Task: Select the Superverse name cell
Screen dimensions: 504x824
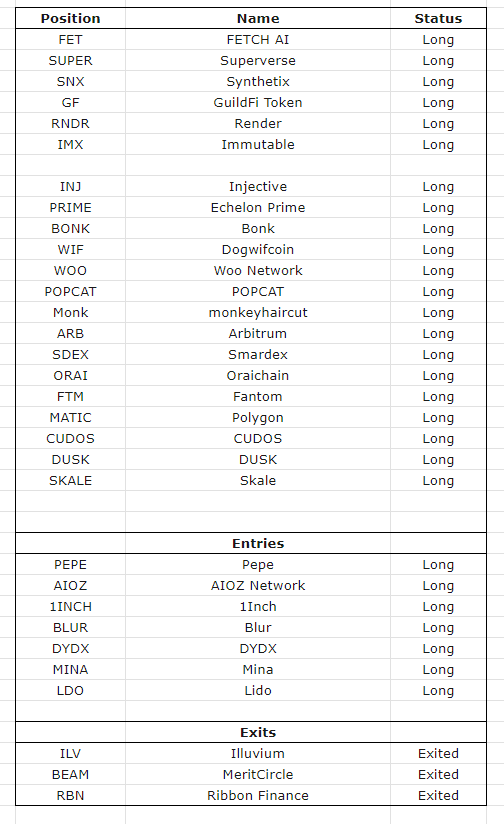Action: [258, 60]
